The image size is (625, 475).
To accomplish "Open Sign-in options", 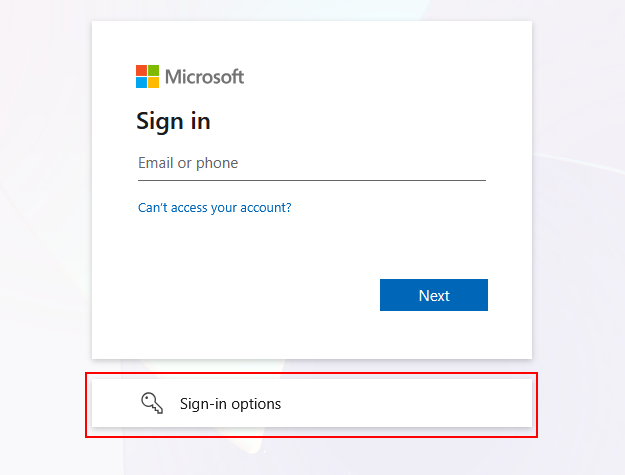I will (x=311, y=404).
